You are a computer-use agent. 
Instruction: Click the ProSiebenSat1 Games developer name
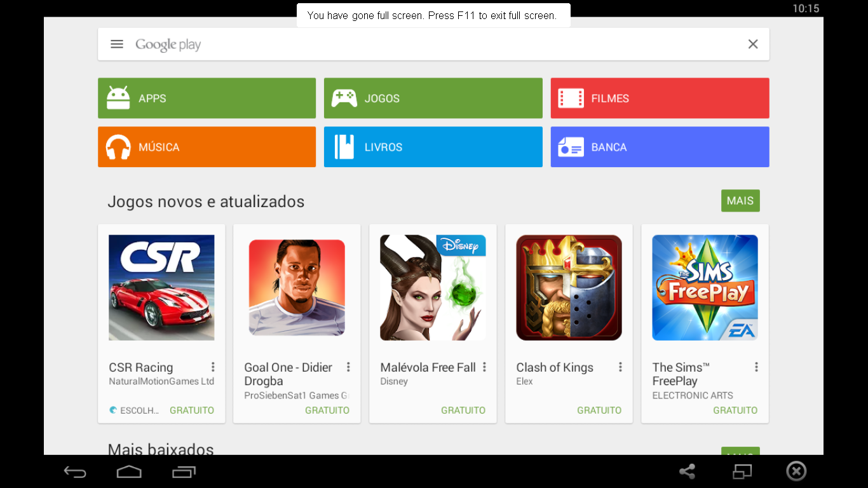point(297,395)
